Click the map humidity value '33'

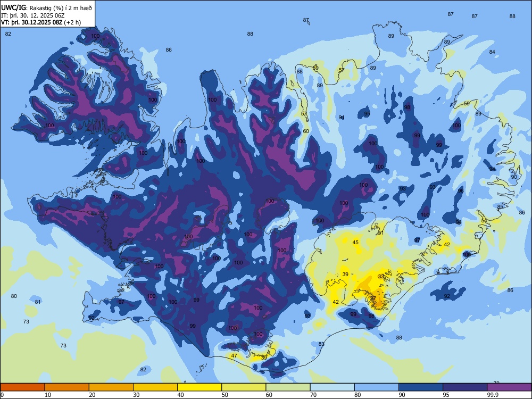point(381,276)
